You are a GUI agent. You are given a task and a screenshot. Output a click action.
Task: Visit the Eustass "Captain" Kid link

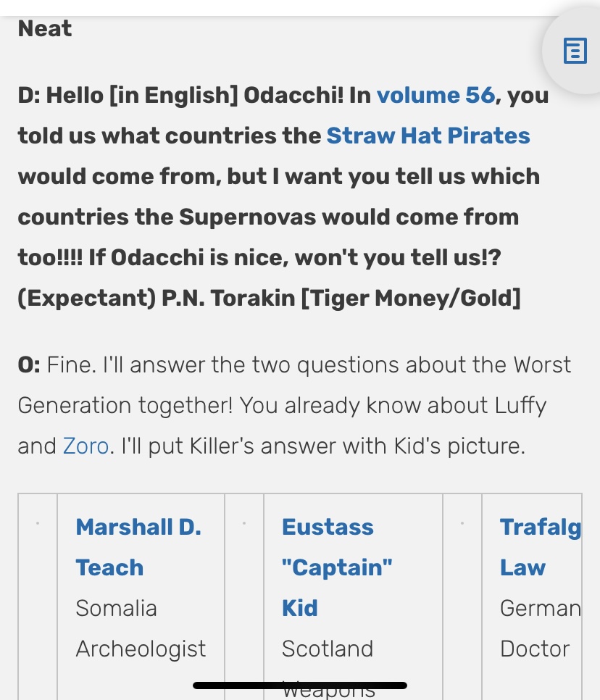[x=336, y=567]
